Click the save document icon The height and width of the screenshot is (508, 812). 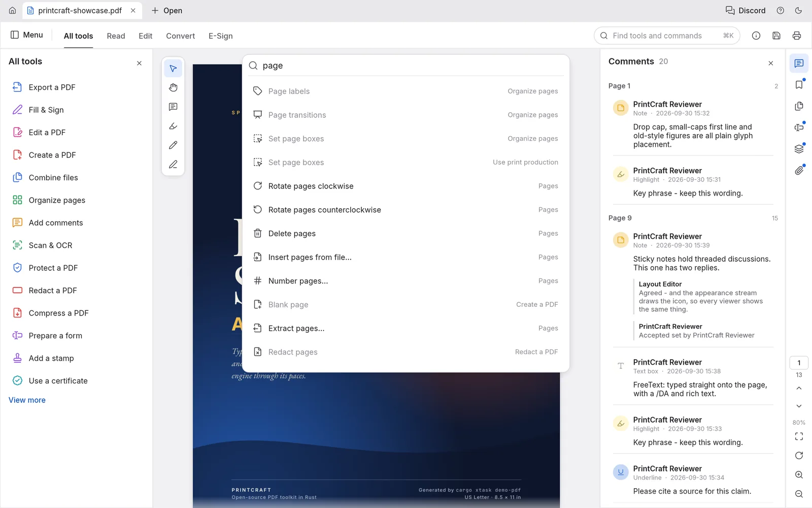click(776, 36)
